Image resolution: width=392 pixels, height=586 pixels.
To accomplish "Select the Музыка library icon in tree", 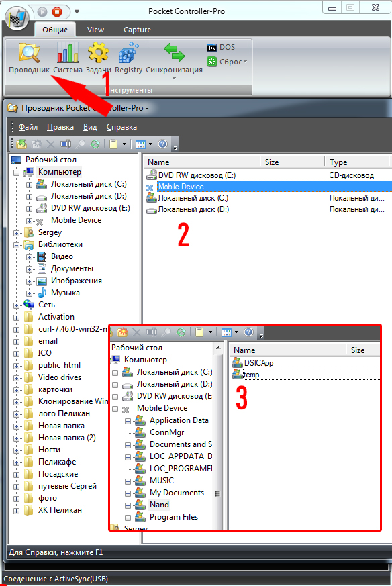I will point(42,293).
